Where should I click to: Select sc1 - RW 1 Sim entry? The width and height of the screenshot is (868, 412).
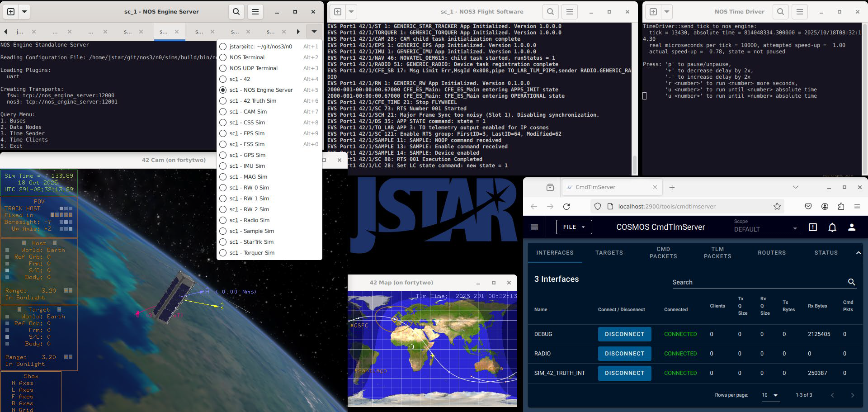pyautogui.click(x=269, y=199)
